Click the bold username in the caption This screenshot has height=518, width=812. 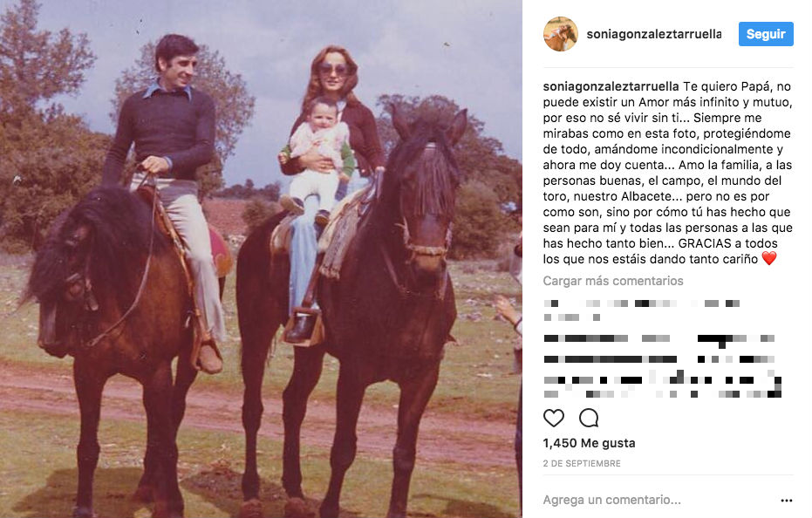point(611,86)
